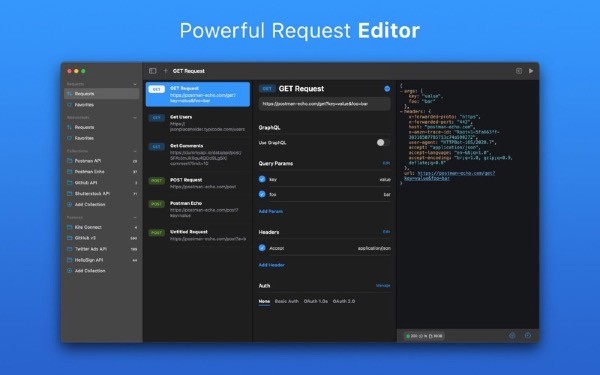The height and width of the screenshot is (375, 600).
Task: Click the Add Header link
Action: click(272, 265)
